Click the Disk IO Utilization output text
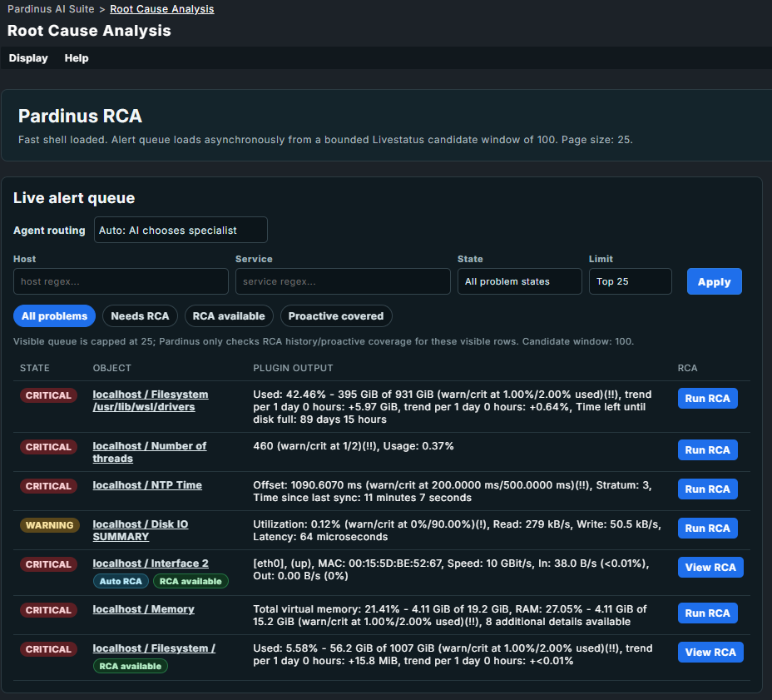The image size is (772, 700). click(457, 530)
